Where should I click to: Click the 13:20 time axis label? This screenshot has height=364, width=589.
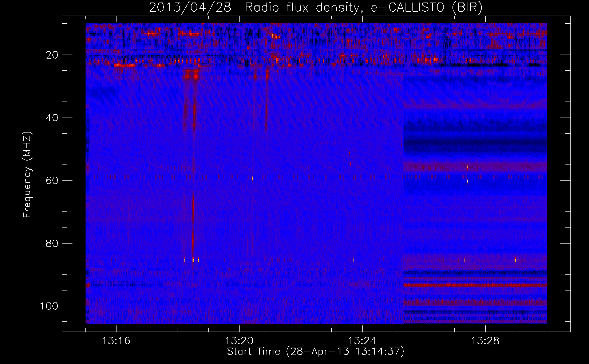coord(239,341)
